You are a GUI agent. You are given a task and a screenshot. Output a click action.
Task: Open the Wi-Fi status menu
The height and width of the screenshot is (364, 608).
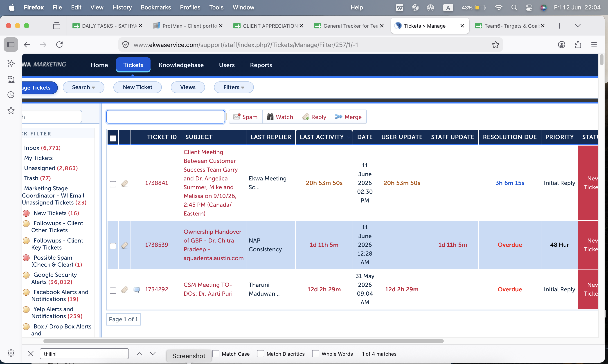[498, 7]
